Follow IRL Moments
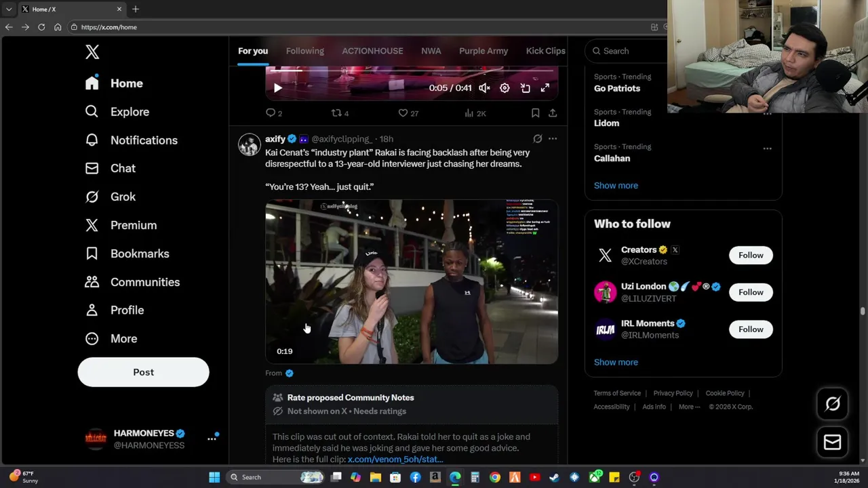The image size is (868, 488). click(x=751, y=329)
